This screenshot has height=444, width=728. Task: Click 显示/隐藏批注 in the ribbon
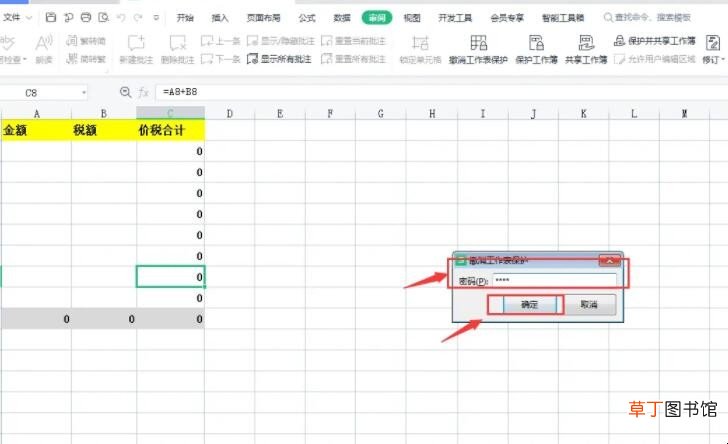click(x=281, y=41)
